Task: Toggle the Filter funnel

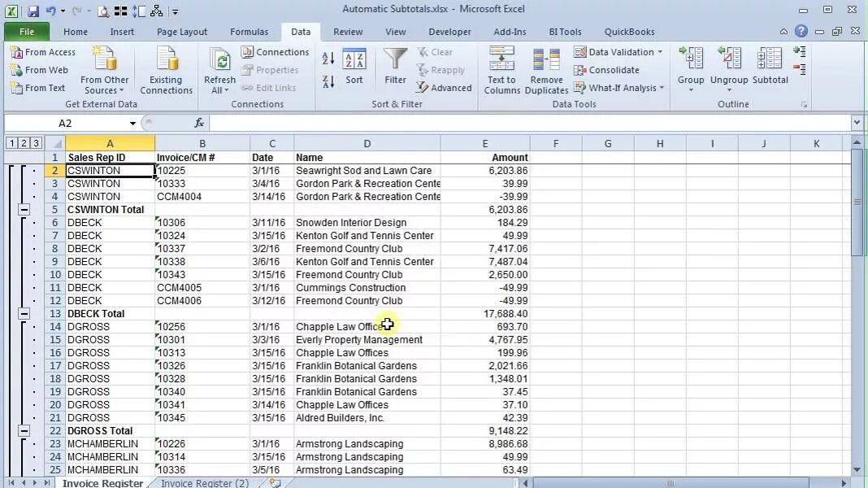Action: (x=395, y=67)
